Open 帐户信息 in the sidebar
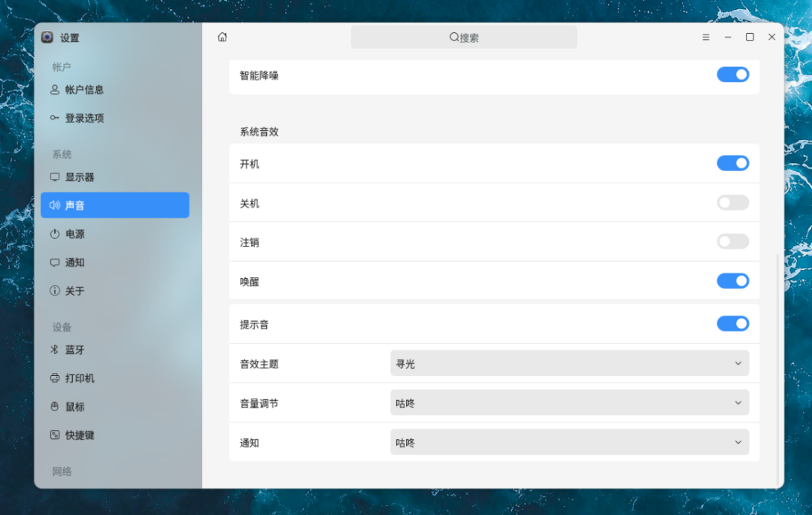The height and width of the screenshot is (515, 812). pyautogui.click(x=84, y=90)
